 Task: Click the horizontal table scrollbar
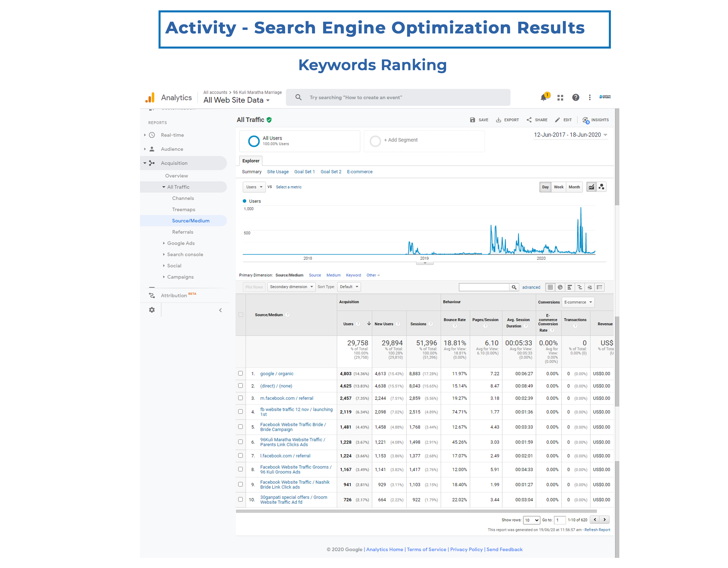pos(416,511)
